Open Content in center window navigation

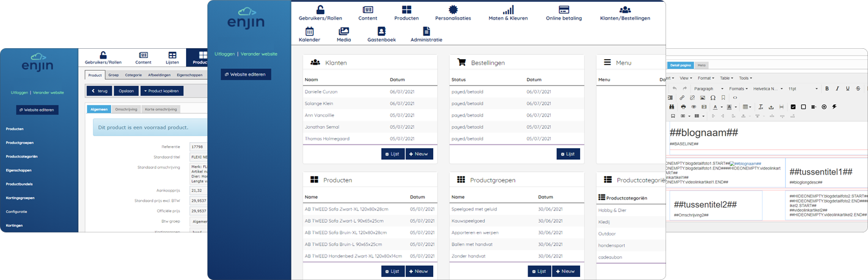click(368, 13)
